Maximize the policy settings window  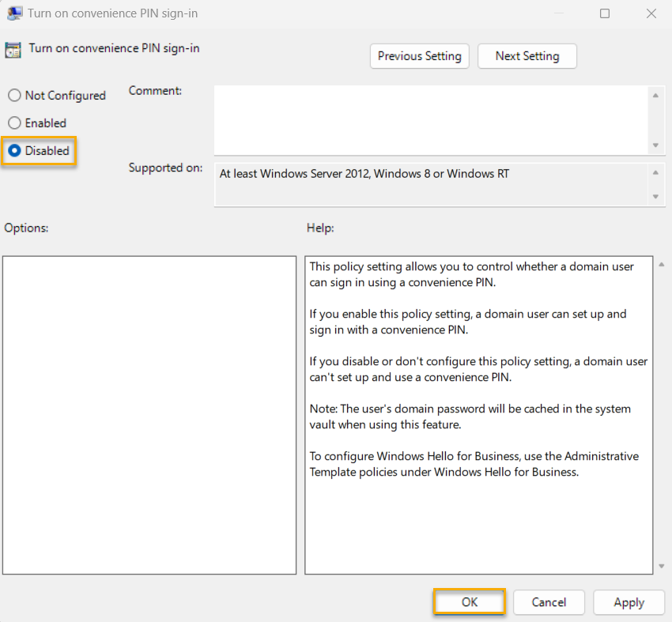tap(605, 13)
